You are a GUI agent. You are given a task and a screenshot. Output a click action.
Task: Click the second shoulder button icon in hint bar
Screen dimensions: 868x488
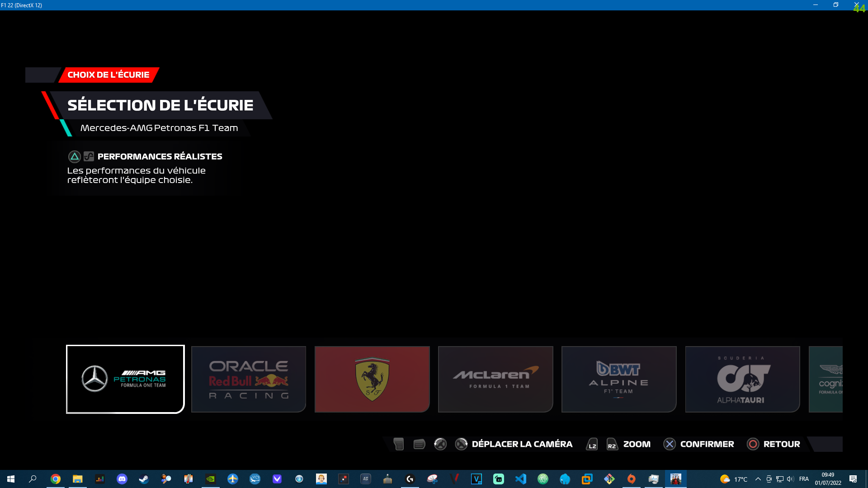coord(419,444)
